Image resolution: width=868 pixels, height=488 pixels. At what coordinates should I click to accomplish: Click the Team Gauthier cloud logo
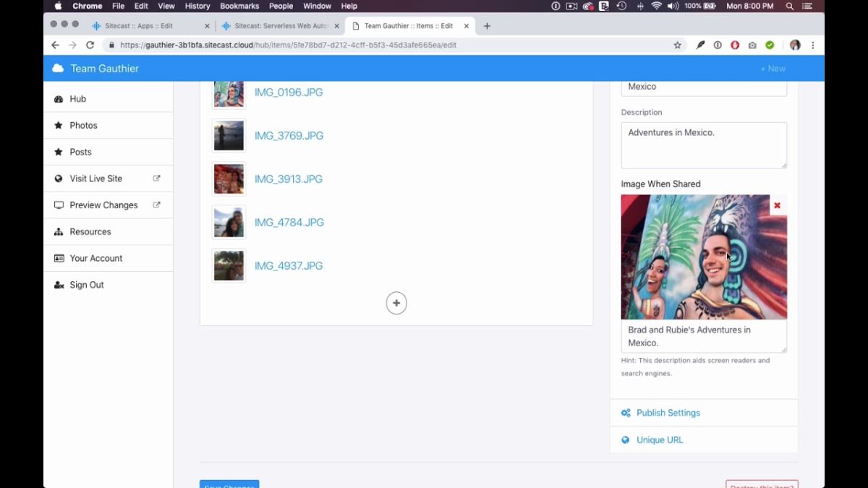58,69
